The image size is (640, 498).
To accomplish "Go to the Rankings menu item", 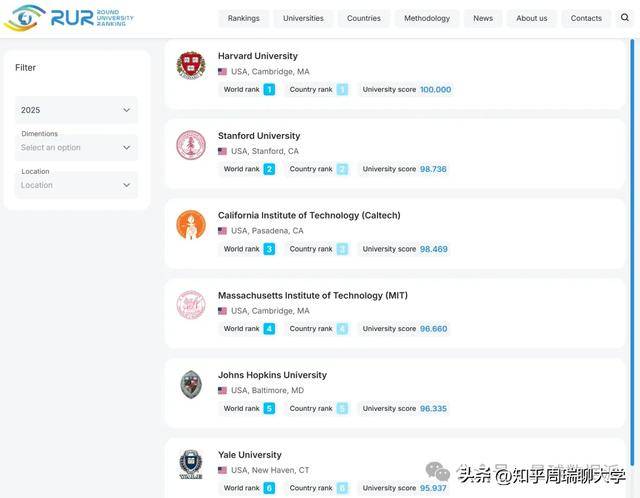I will point(243,18).
